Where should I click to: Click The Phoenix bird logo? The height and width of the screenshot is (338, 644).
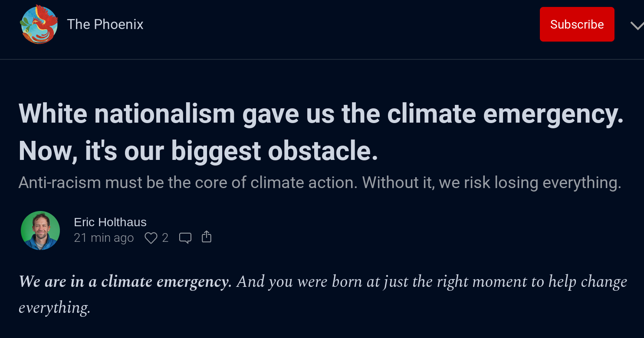[x=39, y=24]
